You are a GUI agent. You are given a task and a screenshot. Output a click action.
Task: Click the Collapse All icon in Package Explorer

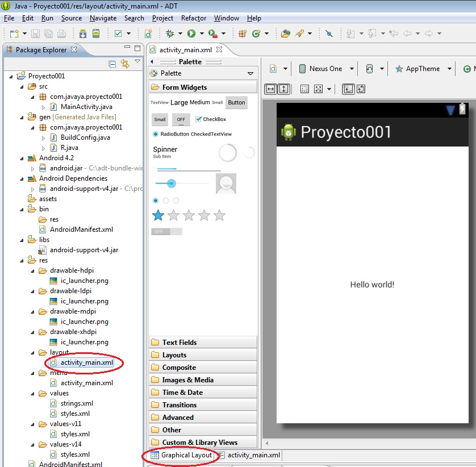coord(112,64)
